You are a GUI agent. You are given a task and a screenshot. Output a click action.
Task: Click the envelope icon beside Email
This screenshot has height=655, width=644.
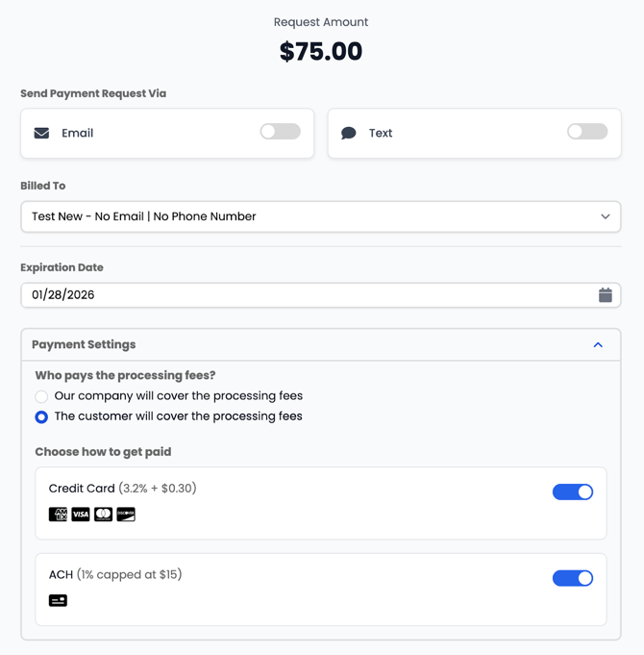pyautogui.click(x=41, y=133)
